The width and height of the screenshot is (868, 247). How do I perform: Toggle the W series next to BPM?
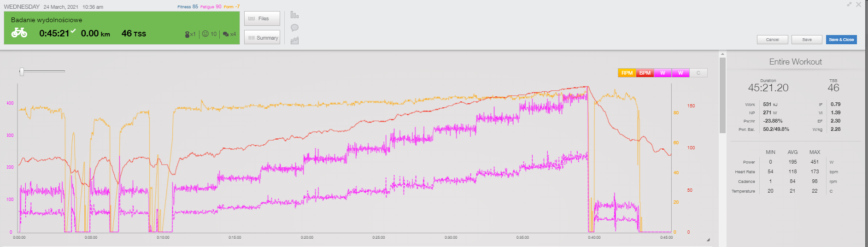coord(663,73)
